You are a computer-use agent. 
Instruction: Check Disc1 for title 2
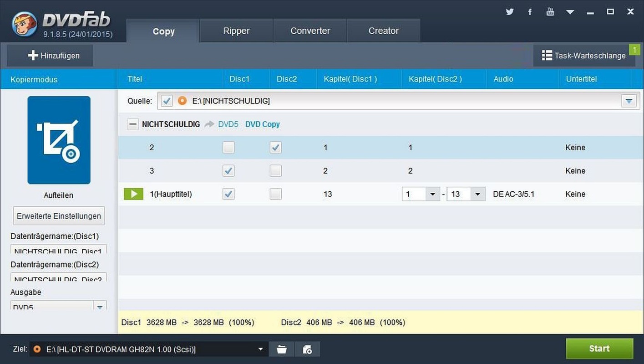pos(228,147)
